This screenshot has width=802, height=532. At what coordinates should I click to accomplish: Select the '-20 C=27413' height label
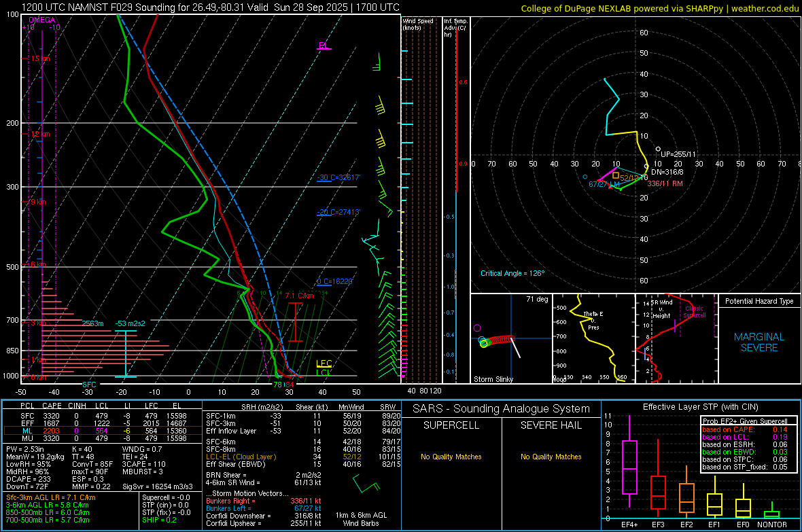338,212
